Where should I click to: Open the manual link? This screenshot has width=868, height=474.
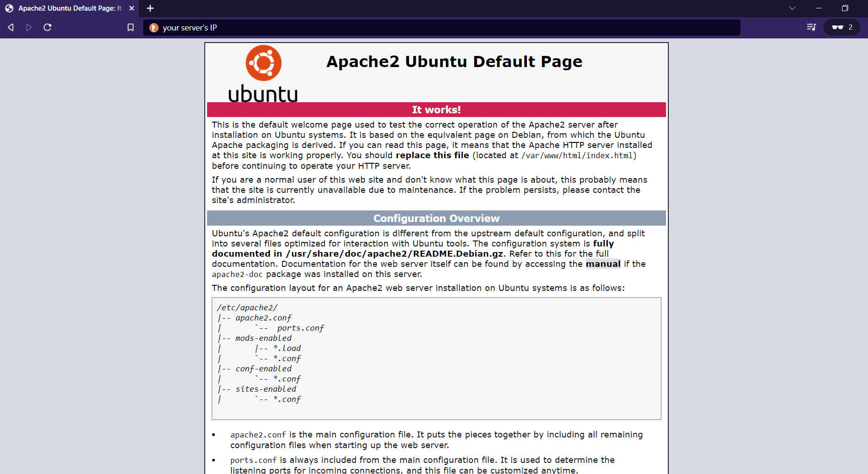click(x=603, y=264)
